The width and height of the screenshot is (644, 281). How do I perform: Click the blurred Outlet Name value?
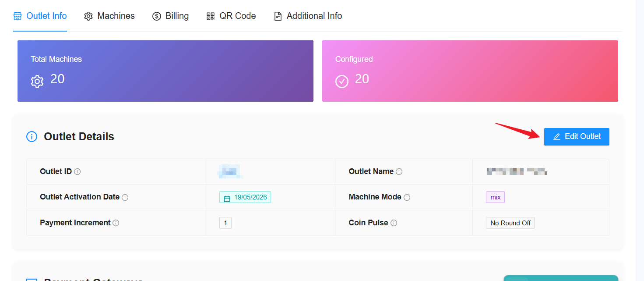point(517,171)
